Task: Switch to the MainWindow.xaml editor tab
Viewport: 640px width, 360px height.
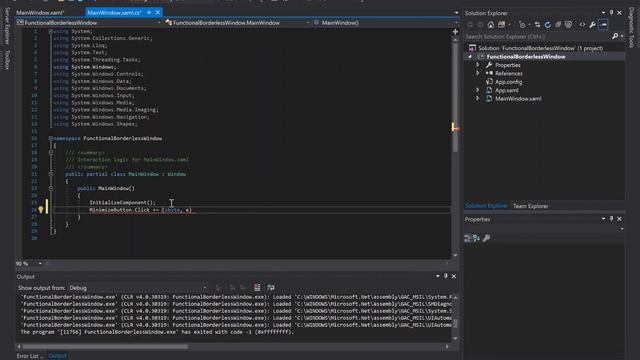Action: click(40, 13)
